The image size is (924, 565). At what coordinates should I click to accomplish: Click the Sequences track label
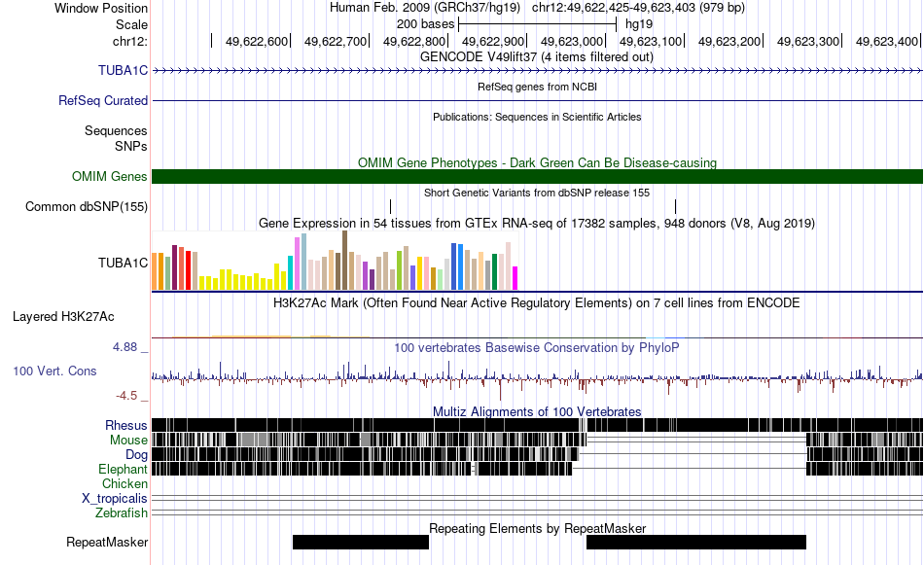coord(116,130)
